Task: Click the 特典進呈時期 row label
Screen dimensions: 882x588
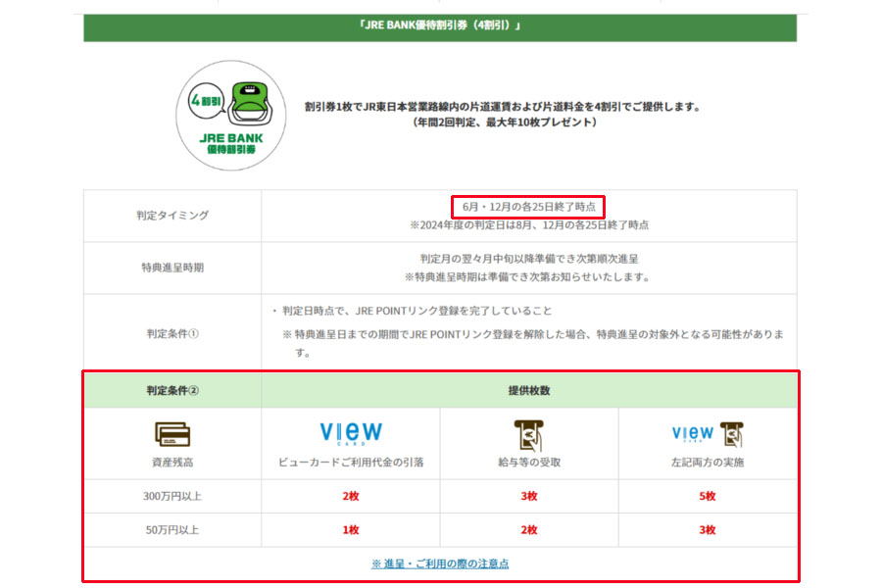Action: (x=172, y=268)
